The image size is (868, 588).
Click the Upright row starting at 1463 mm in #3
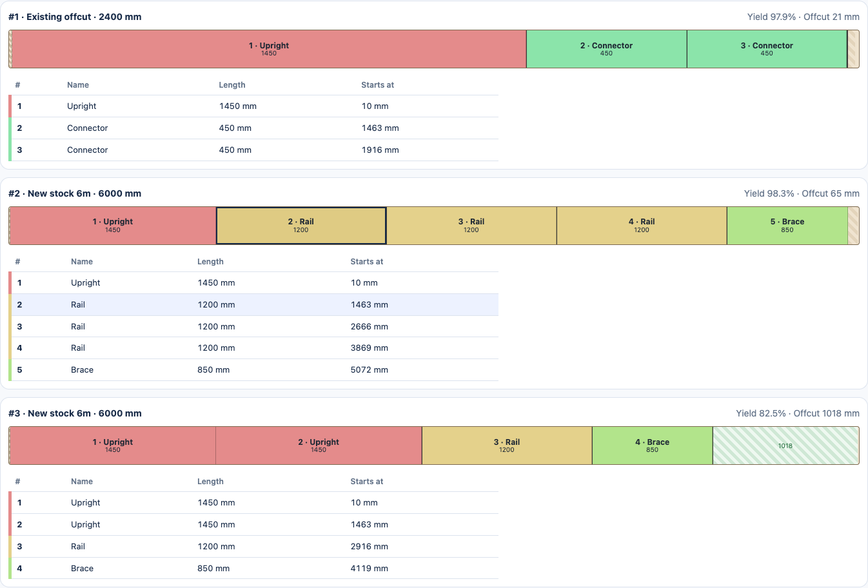tap(253, 525)
